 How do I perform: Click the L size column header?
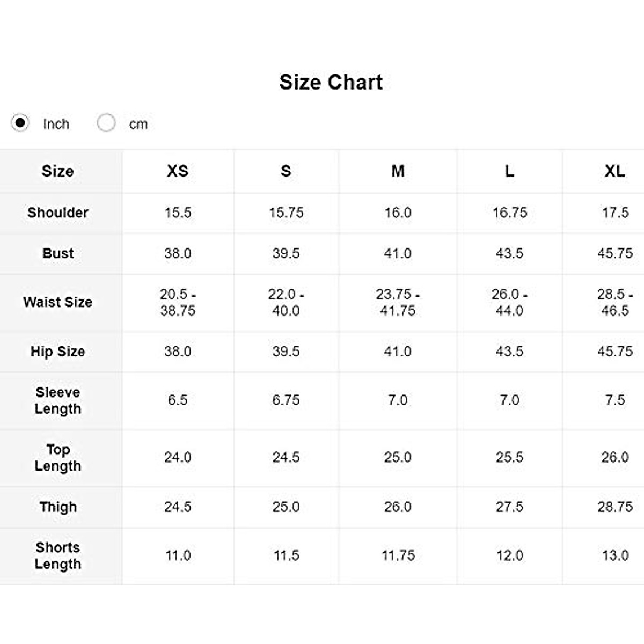(509, 171)
